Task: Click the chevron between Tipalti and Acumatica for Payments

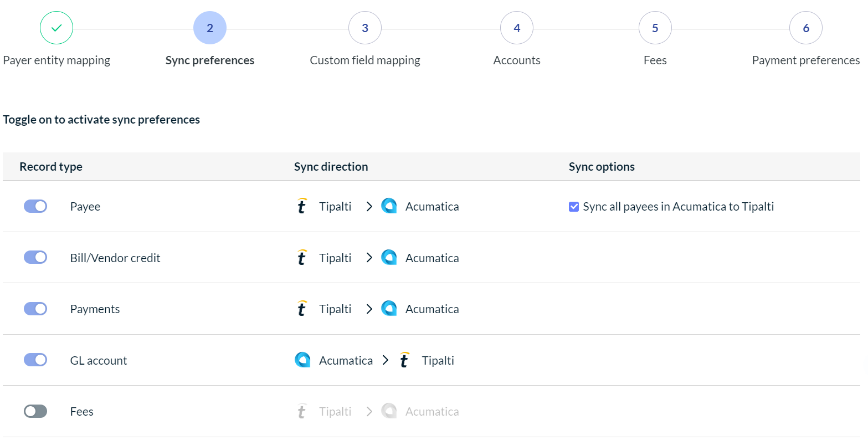Action: [369, 309]
